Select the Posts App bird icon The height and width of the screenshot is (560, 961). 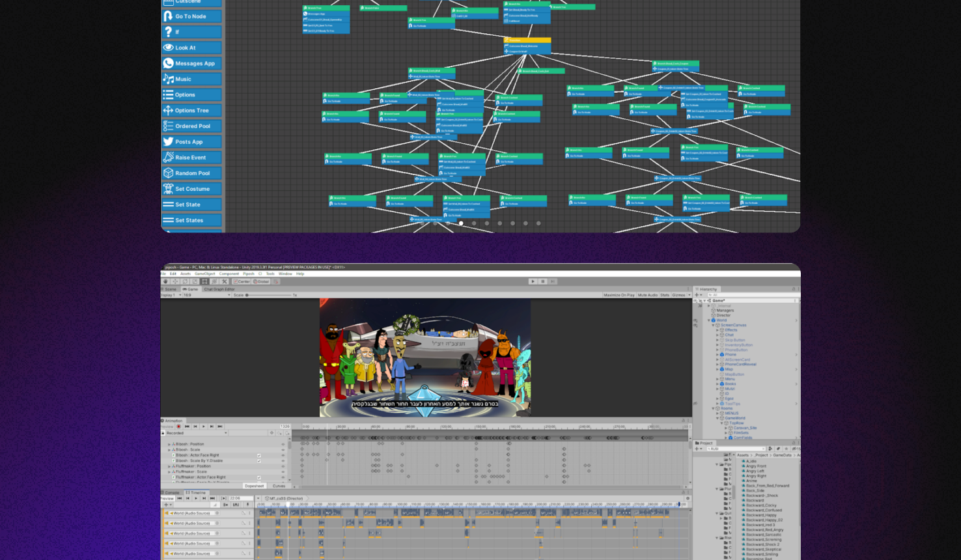[x=169, y=141]
